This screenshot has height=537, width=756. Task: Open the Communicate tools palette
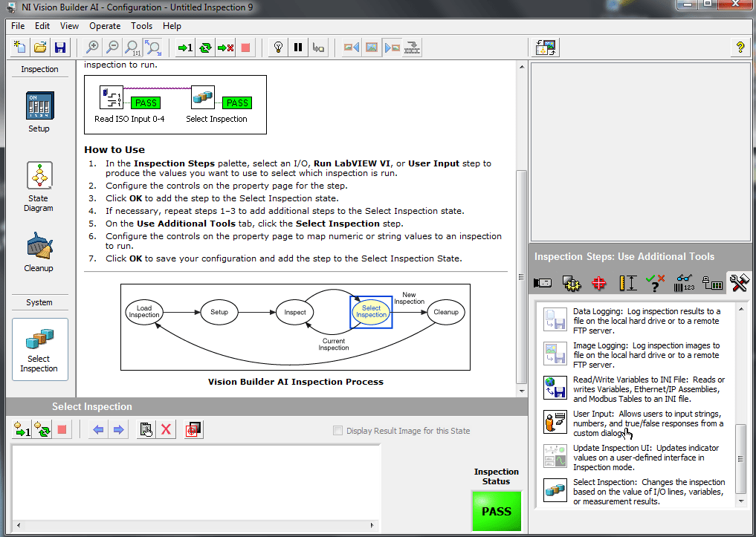click(711, 282)
